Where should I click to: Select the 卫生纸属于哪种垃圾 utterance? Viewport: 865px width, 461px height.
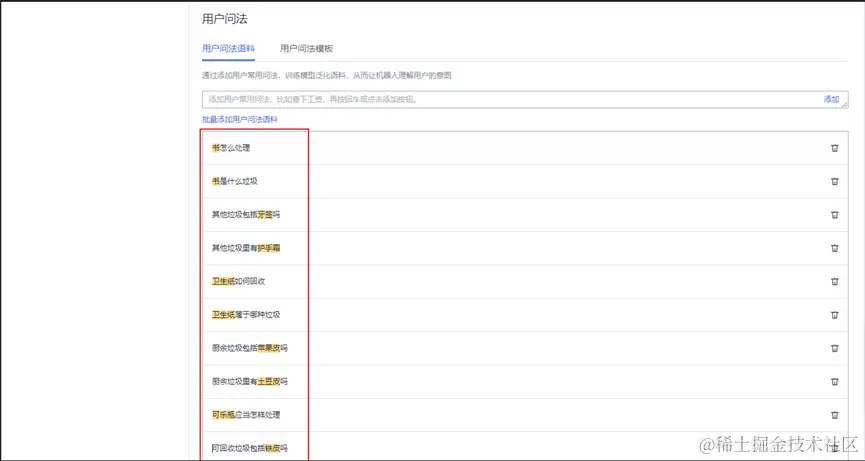pos(246,314)
